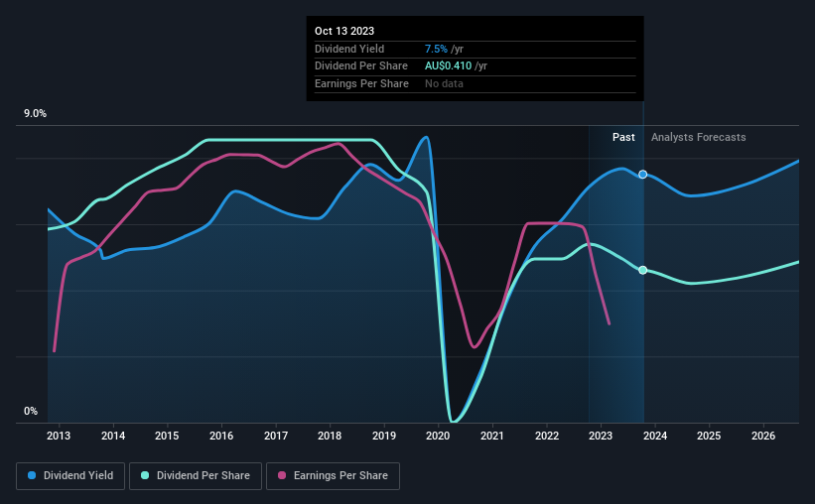Click the tooltip's Dividend Yield row label

point(349,49)
